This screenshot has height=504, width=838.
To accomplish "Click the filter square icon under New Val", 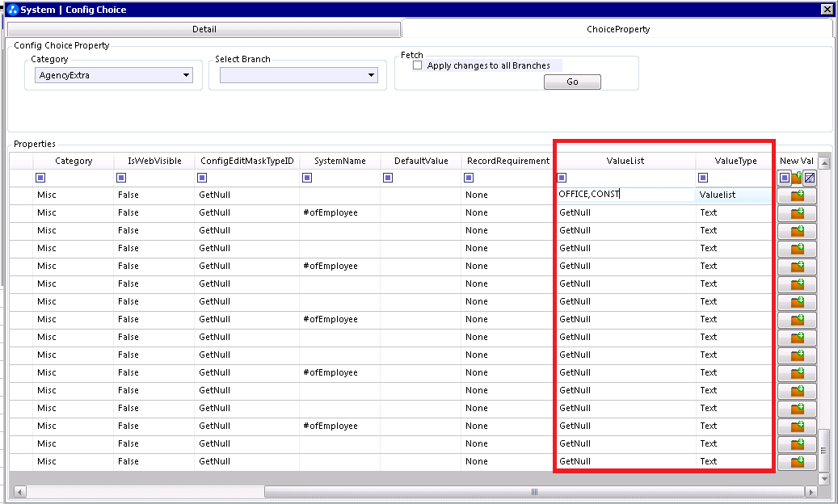I will pos(785,178).
